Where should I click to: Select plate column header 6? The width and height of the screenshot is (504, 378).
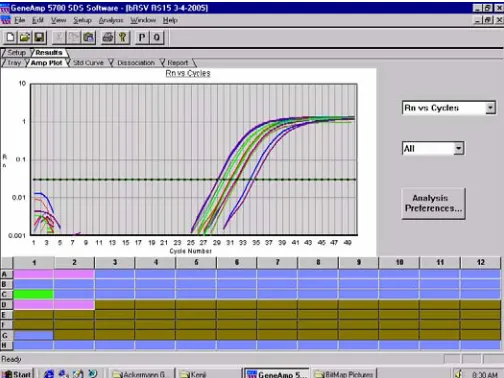tap(237, 263)
